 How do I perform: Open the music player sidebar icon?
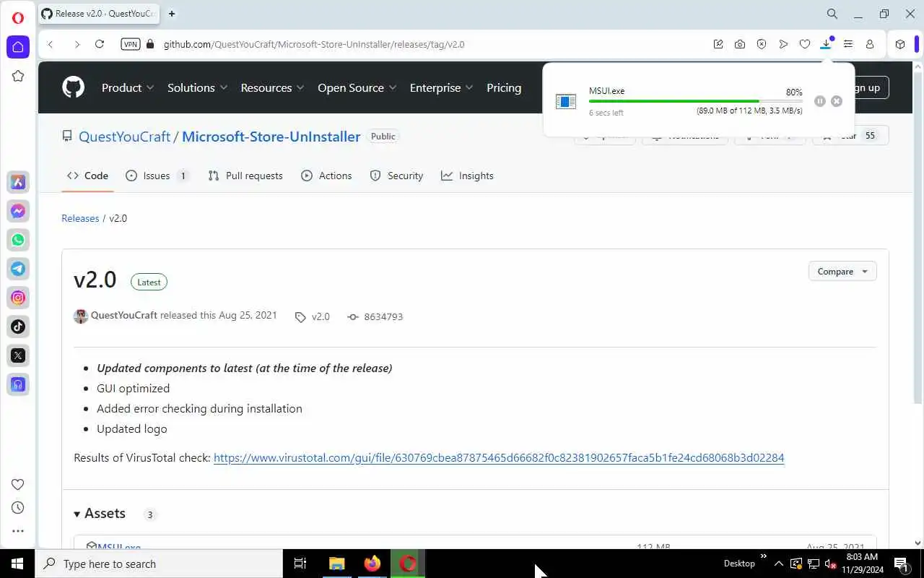(18, 384)
